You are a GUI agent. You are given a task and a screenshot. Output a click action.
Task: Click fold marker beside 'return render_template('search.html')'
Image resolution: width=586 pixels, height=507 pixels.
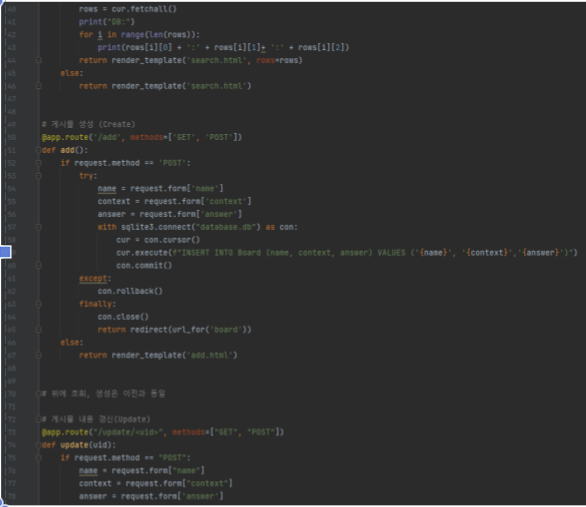[38, 86]
